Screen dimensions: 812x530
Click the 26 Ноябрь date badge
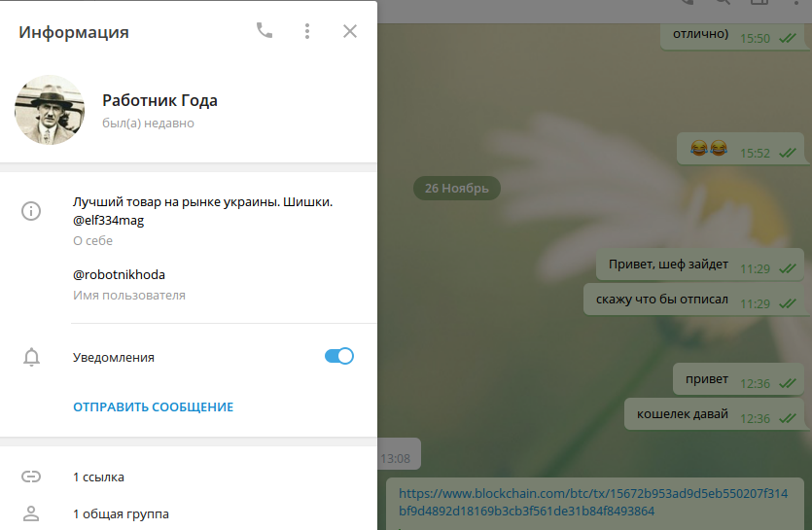pyautogui.click(x=456, y=188)
